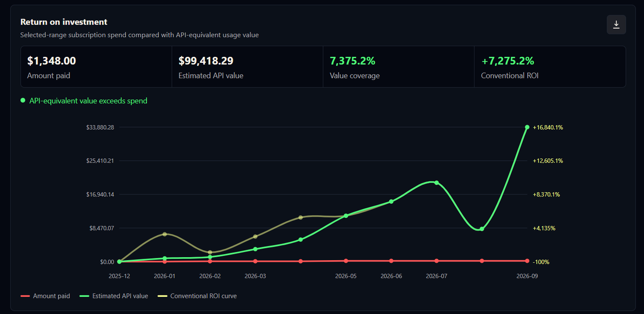Toggle the Conventional ROI curve legend entry
Image resolution: width=644 pixels, height=314 pixels.
(197, 296)
